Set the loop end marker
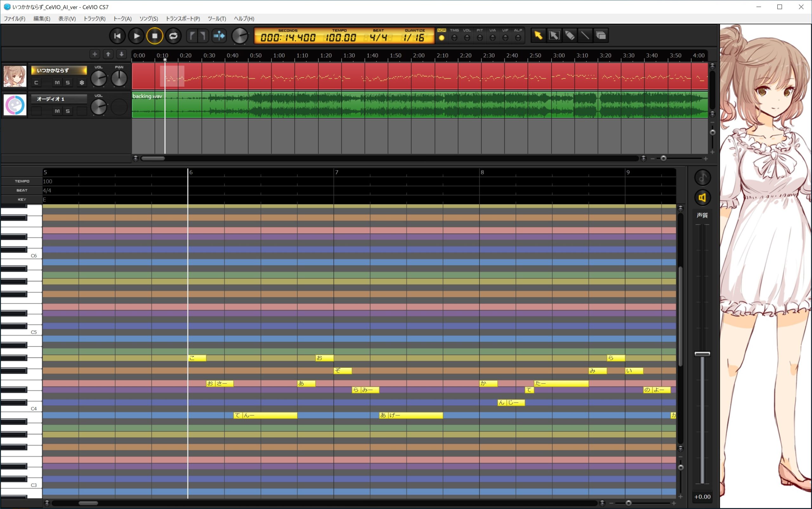 tap(203, 36)
